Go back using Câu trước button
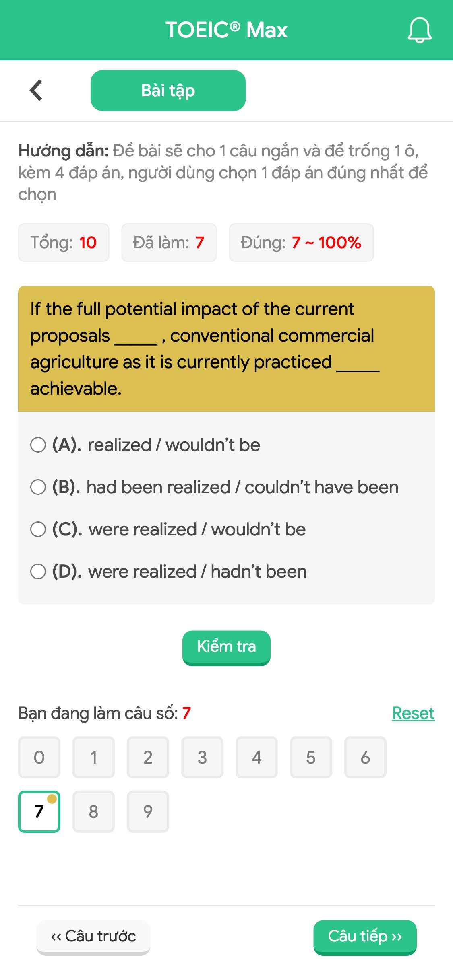453x980 pixels. [x=93, y=937]
